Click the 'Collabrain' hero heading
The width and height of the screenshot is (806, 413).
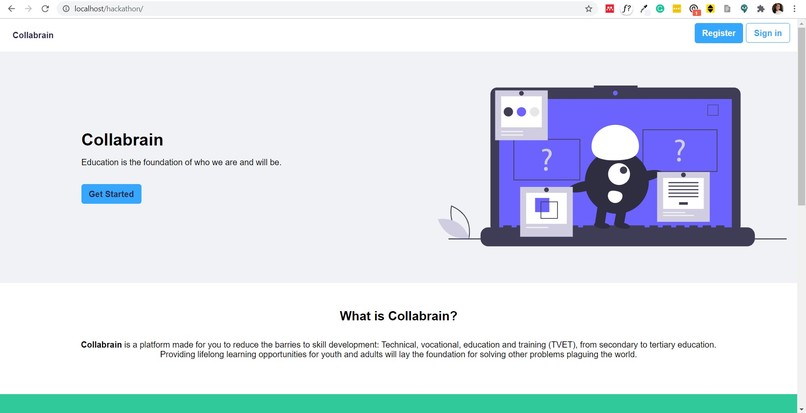(x=122, y=139)
